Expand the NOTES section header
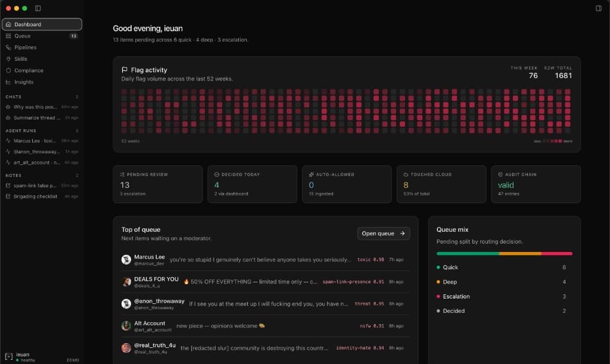Screen dimensions: 610x364 coord(42,175)
